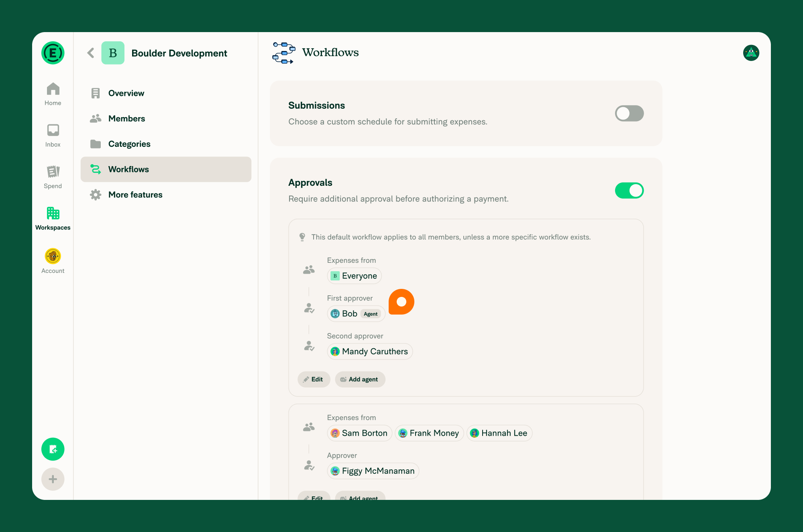Click the lightbulb tip icon

[x=302, y=237]
